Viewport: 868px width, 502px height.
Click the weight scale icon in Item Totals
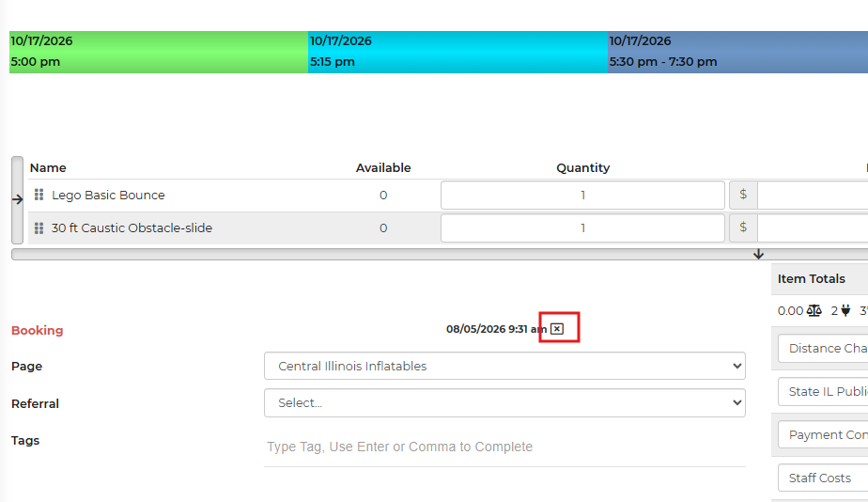(814, 311)
